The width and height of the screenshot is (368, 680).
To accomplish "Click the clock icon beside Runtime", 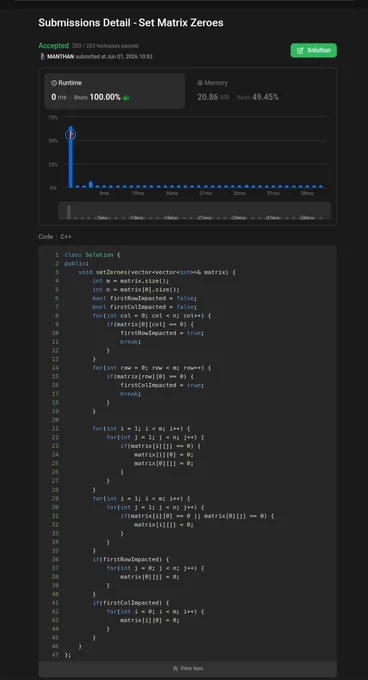I will (54, 83).
